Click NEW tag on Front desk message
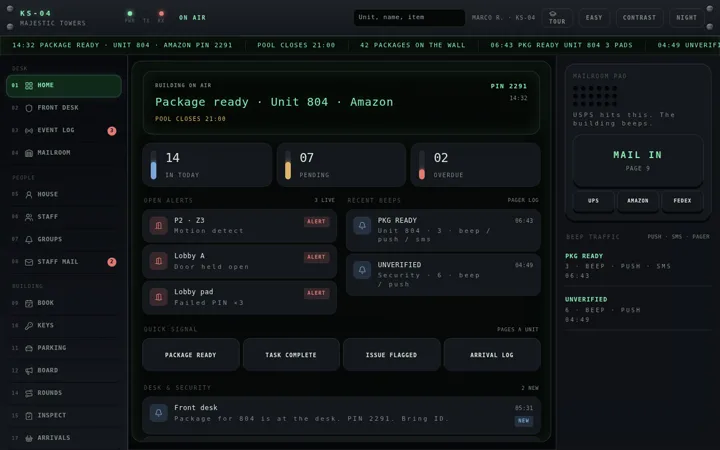The image size is (720, 450). (x=523, y=421)
